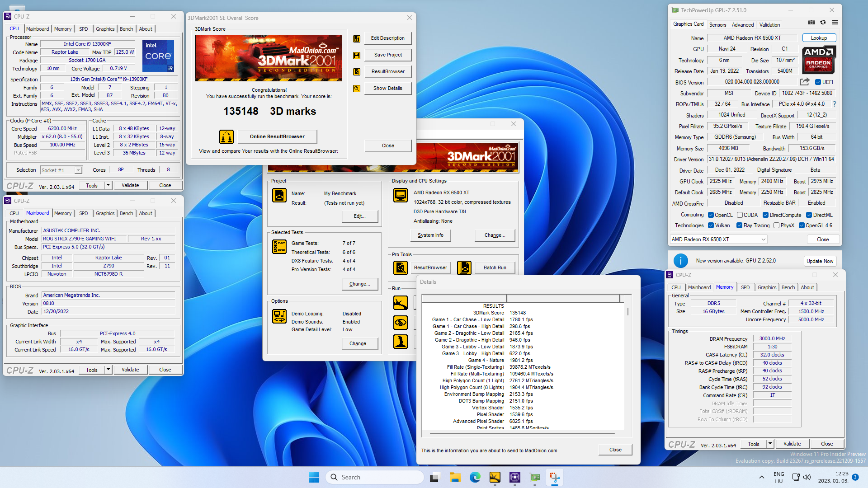Click the taskbar Search box
This screenshot has width=868, height=488.
click(375, 477)
